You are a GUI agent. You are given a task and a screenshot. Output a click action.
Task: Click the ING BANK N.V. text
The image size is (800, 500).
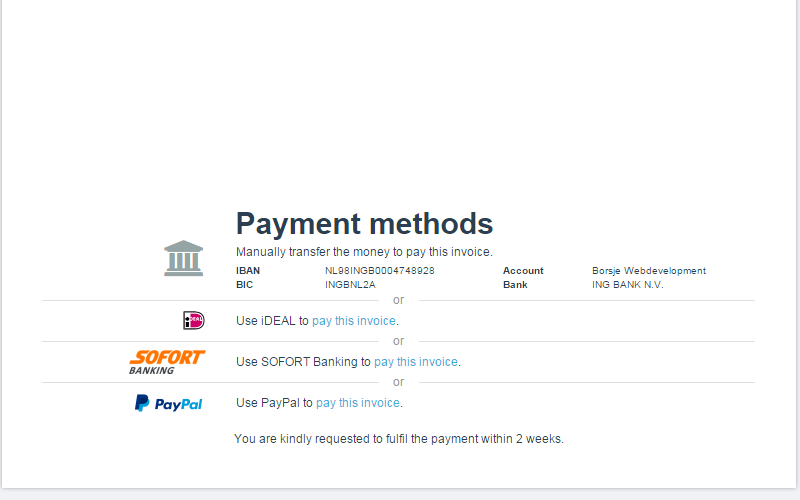coord(628,285)
